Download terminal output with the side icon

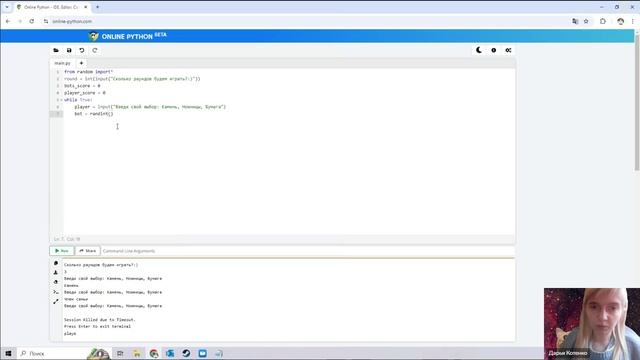(x=56, y=272)
